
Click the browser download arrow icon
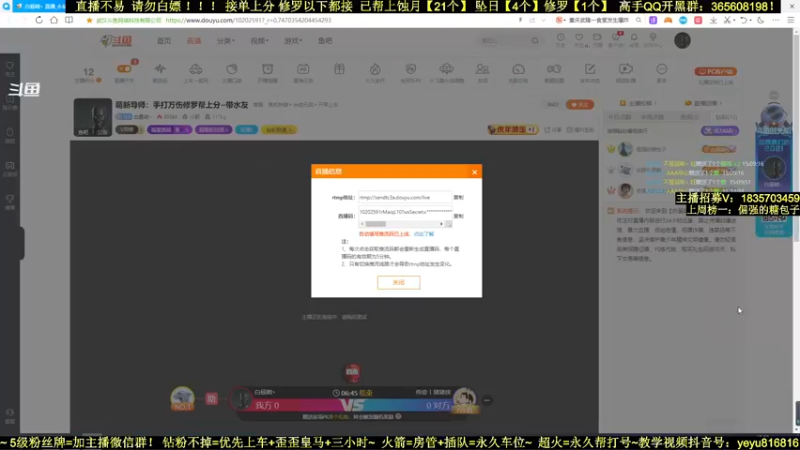coord(713,20)
